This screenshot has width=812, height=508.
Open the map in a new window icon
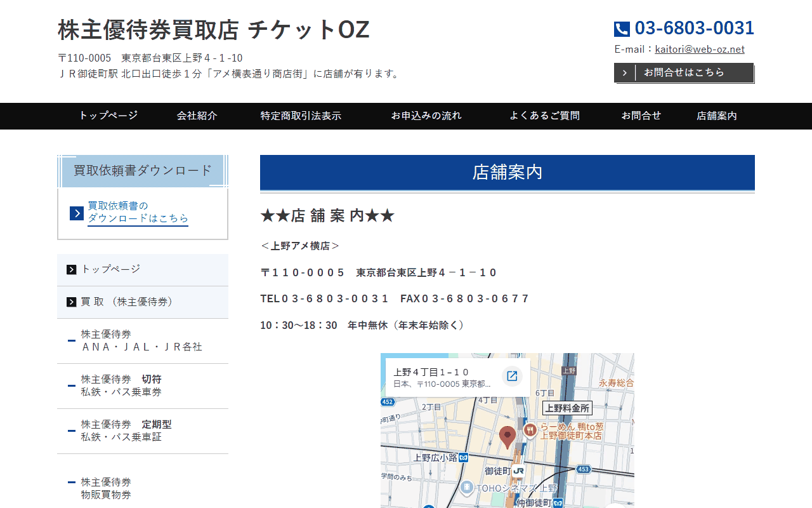click(x=512, y=376)
